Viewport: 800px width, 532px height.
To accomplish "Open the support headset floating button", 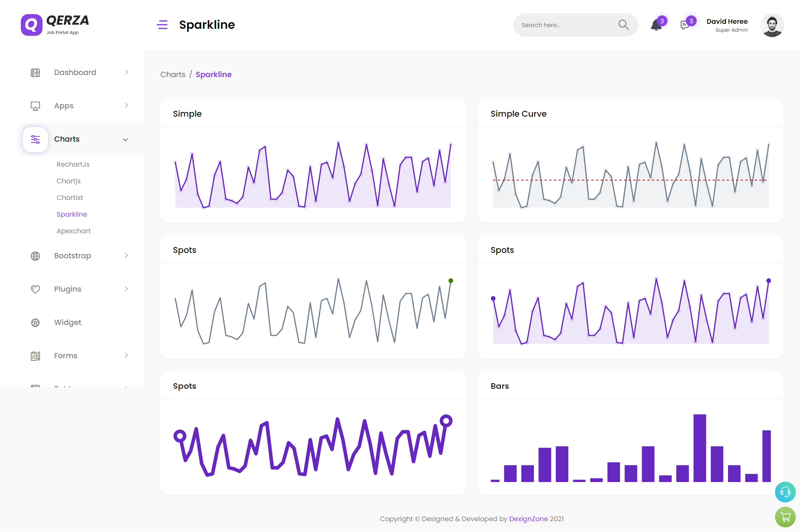I will (x=785, y=492).
